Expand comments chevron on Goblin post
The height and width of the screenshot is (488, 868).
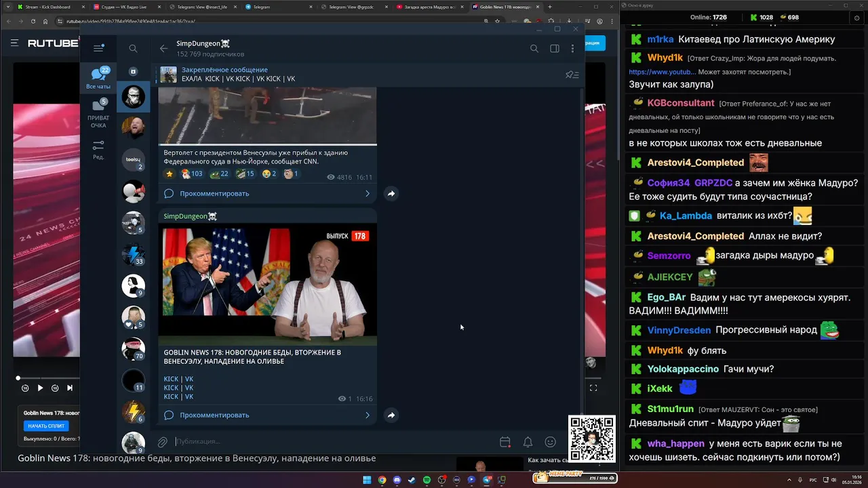coord(368,415)
